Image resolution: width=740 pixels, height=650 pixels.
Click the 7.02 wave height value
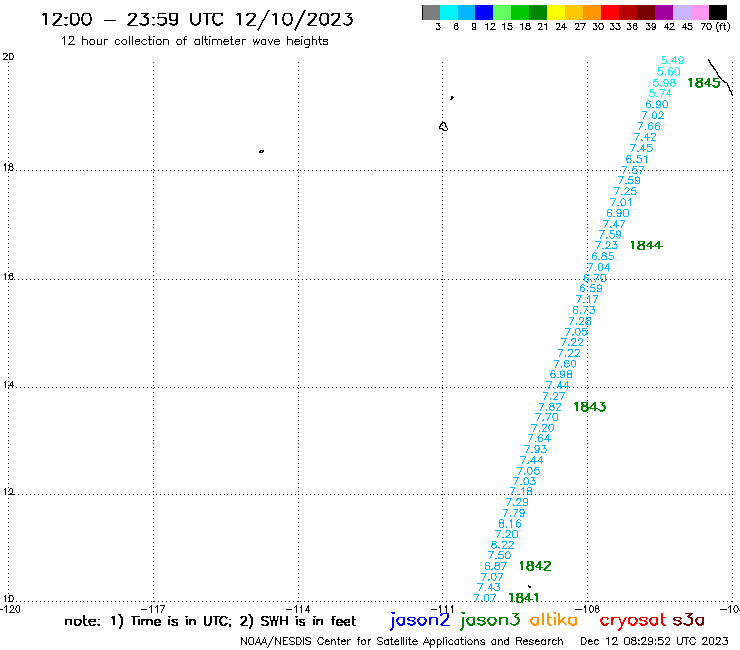pos(653,116)
